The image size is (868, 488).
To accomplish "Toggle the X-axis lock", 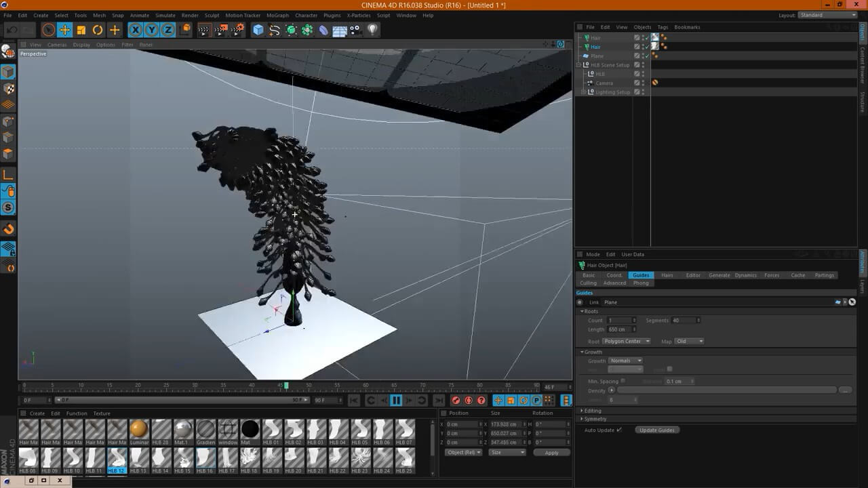I will [x=136, y=30].
